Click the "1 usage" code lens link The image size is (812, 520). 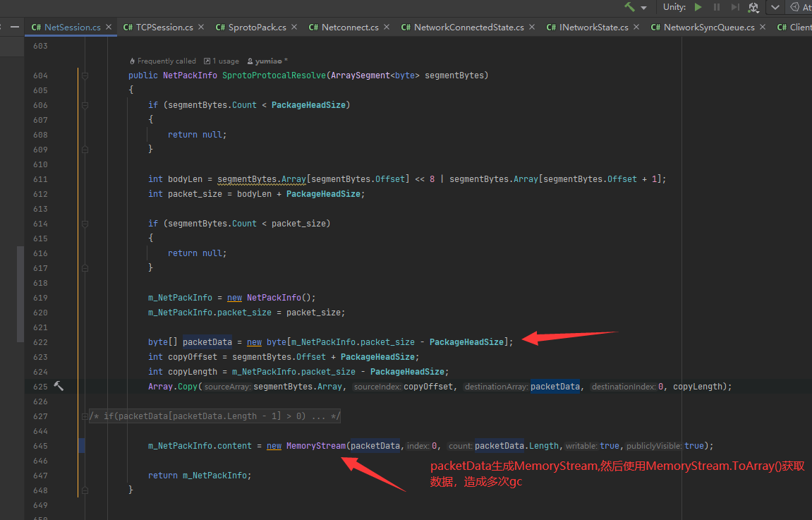click(x=221, y=61)
